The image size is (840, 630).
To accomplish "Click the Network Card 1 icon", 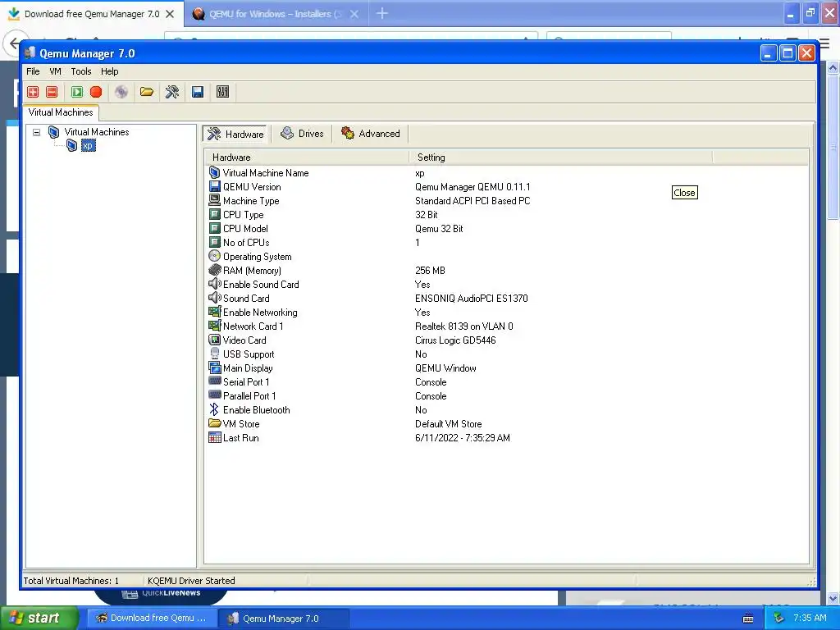I will point(214,326).
